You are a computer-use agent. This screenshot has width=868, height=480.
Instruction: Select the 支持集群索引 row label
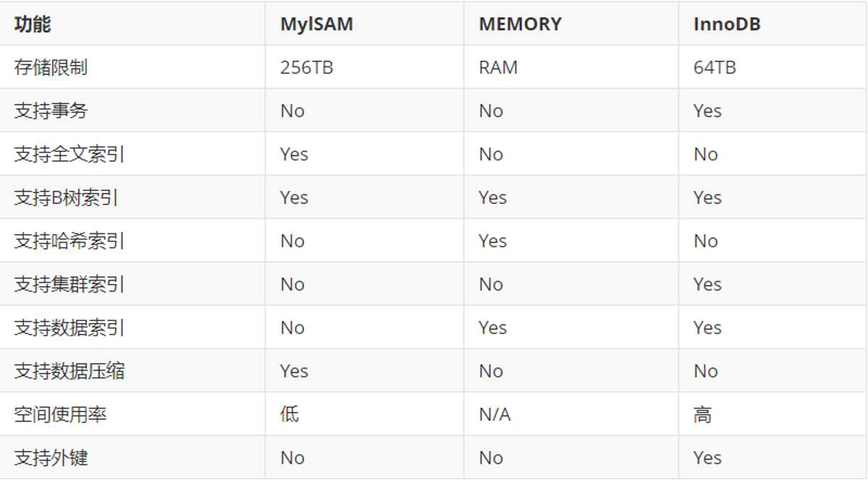(x=69, y=284)
